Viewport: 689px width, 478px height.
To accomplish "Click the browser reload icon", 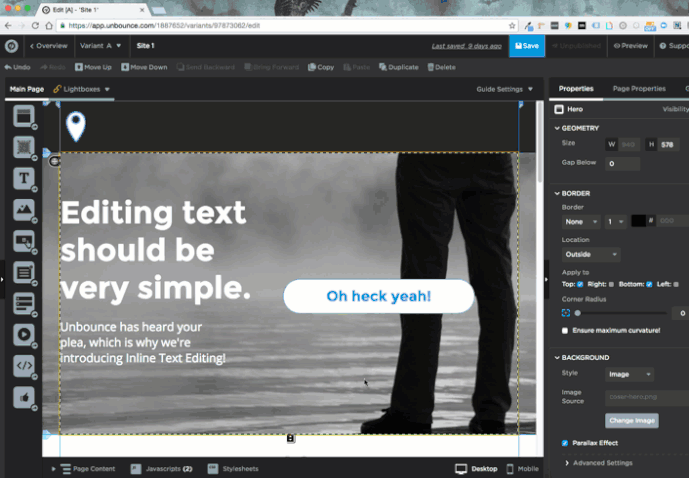I will (x=35, y=25).
